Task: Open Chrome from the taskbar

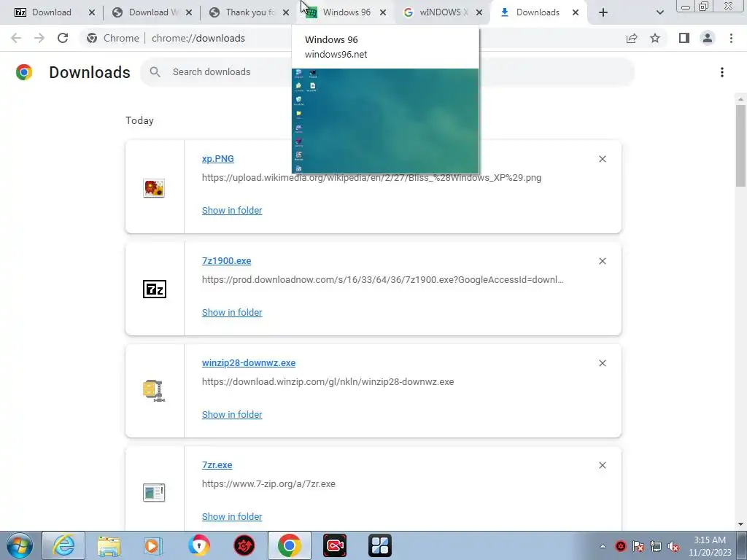Action: tap(289, 545)
